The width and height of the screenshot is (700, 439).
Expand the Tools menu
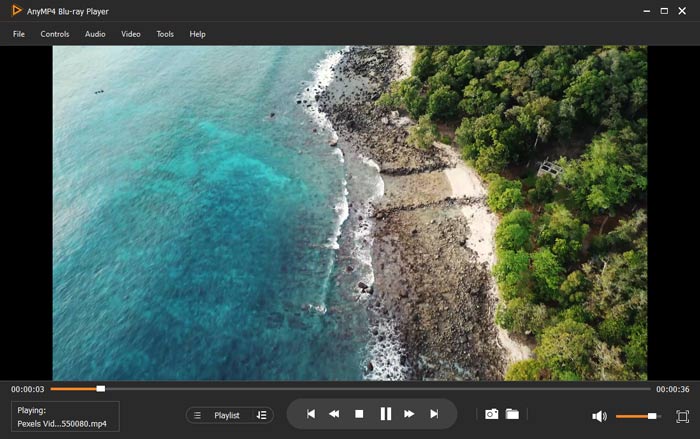(165, 34)
